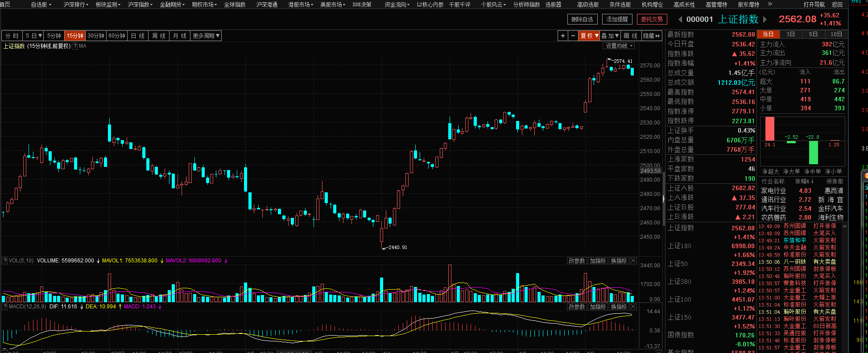Open the 全球指数 menu item

tap(235, 4)
